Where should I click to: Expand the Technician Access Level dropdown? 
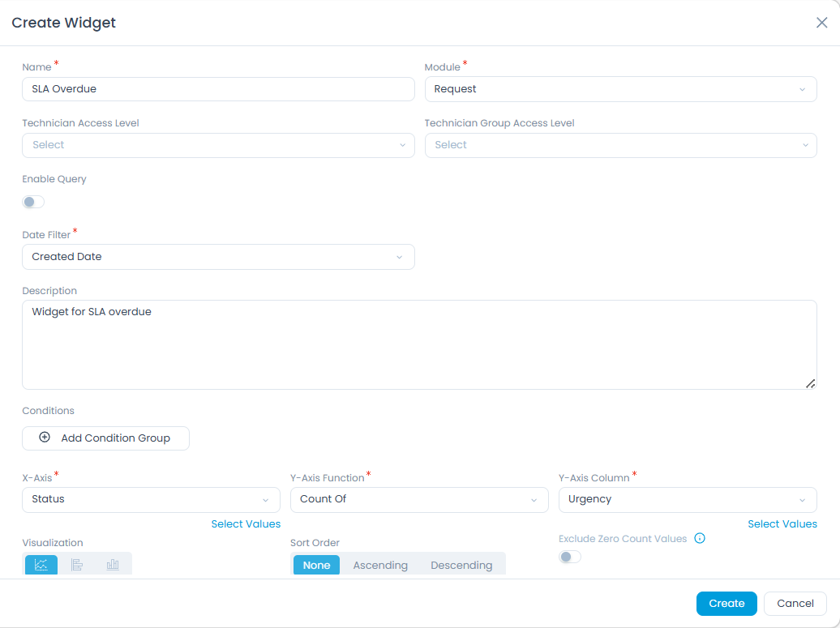tap(218, 144)
